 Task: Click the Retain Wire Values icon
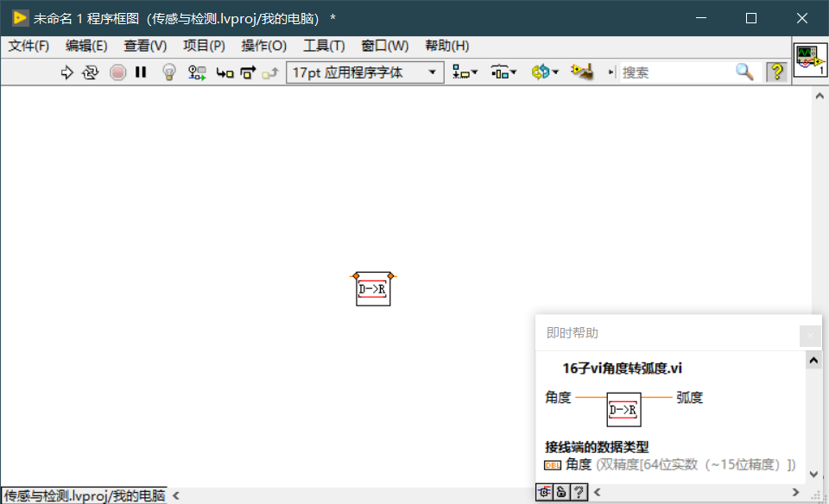click(x=195, y=72)
